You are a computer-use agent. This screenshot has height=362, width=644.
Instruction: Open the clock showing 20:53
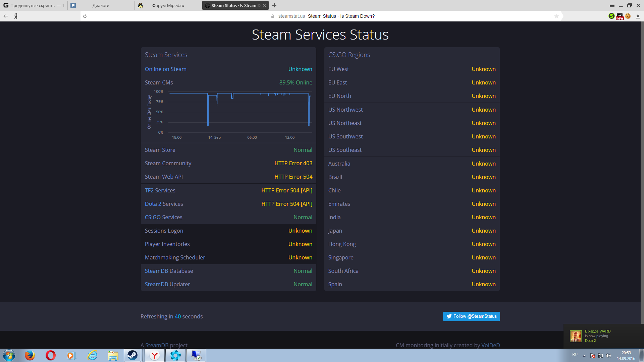point(626,356)
